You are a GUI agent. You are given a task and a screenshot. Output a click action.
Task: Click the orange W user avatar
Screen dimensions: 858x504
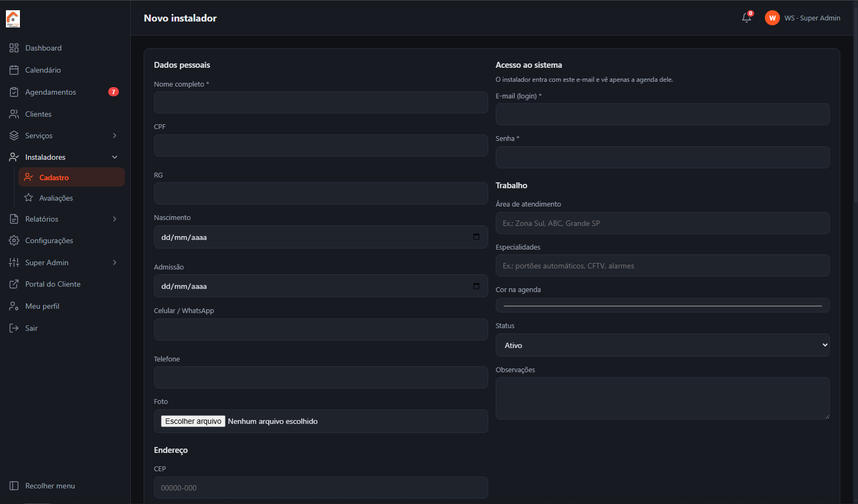[x=772, y=18]
